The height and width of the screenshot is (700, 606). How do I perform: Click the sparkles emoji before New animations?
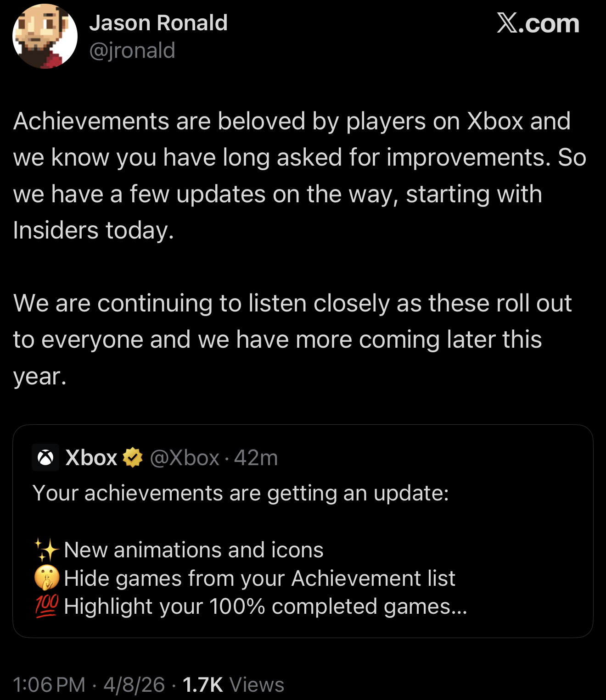coord(47,550)
